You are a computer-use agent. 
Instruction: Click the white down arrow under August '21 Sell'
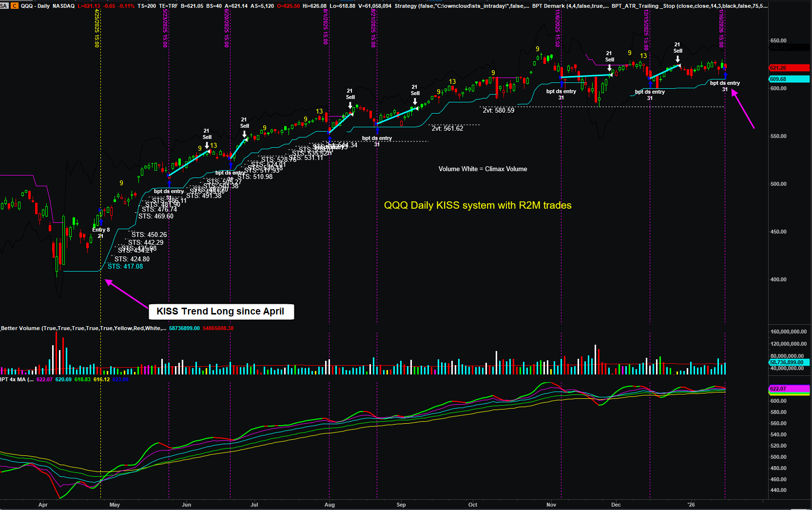click(350, 105)
